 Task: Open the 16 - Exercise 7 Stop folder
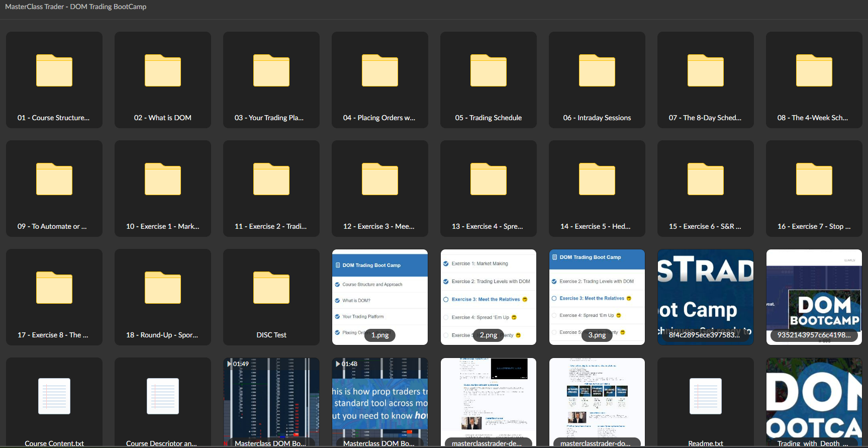(814, 189)
